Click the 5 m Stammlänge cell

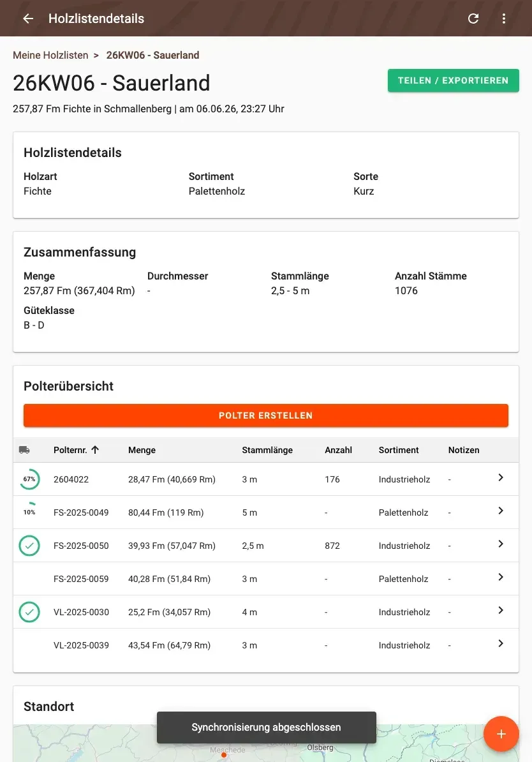pyautogui.click(x=249, y=512)
